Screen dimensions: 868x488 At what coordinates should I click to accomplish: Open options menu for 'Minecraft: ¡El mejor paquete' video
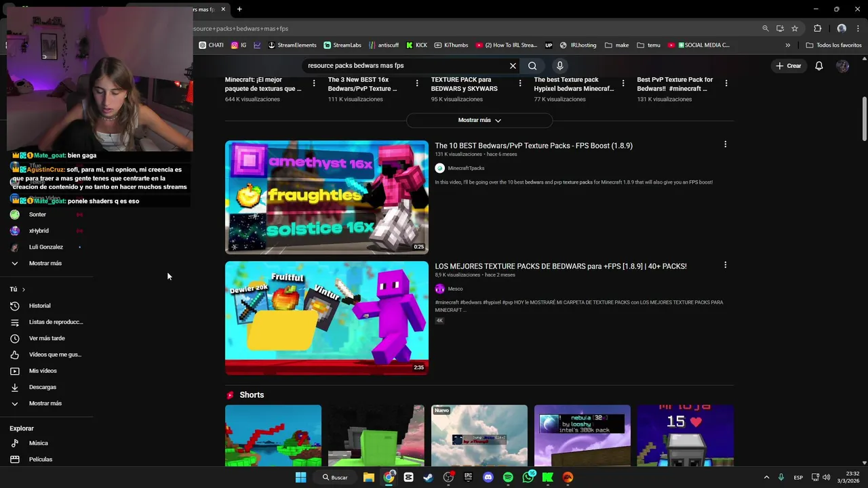tap(314, 83)
